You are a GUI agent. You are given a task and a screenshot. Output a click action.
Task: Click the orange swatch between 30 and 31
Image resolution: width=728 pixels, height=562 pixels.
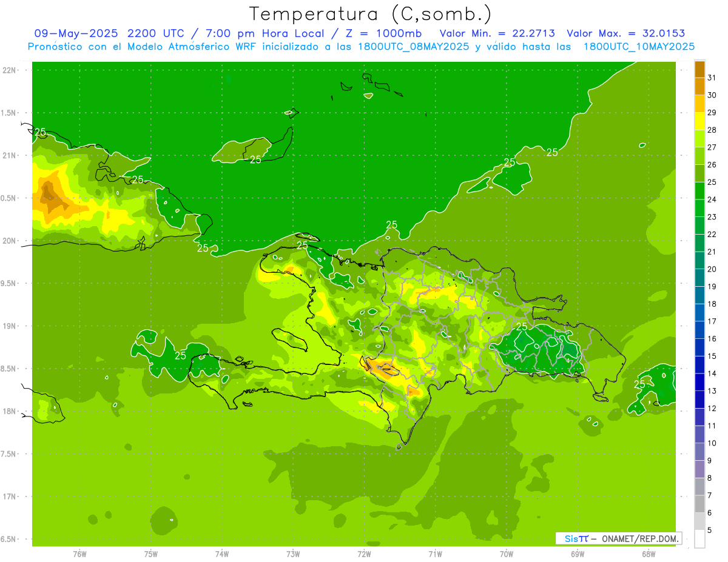pyautogui.click(x=699, y=86)
